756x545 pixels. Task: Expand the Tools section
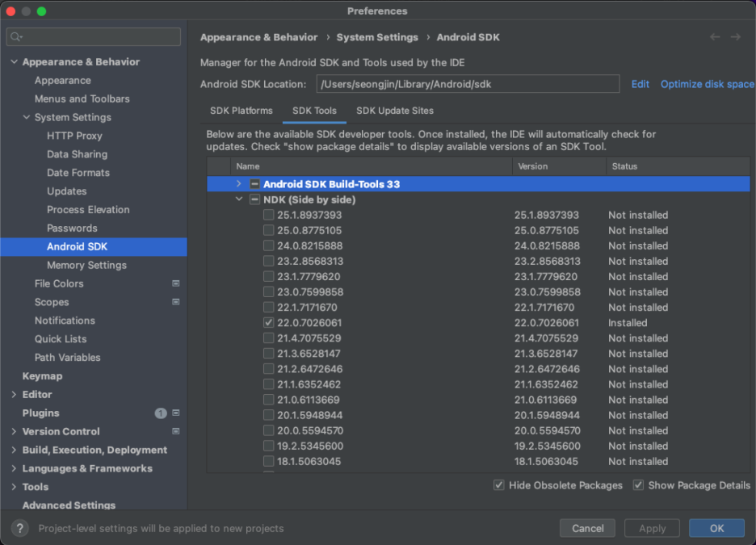point(14,487)
